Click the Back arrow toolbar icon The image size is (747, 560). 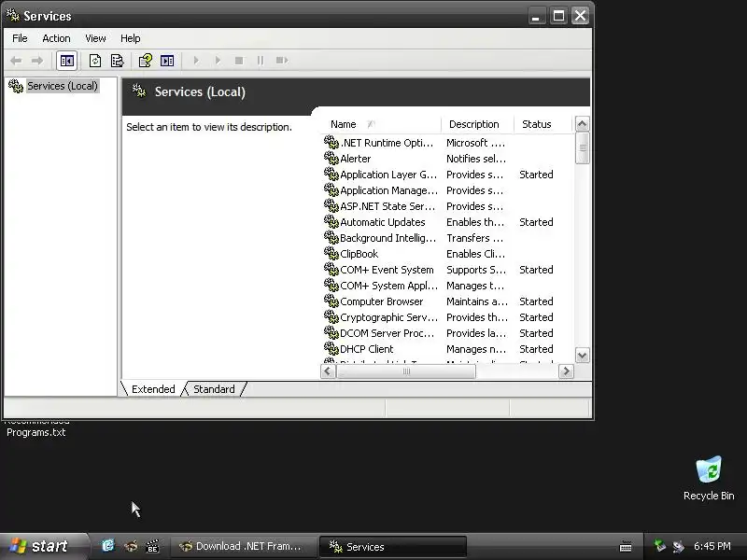click(x=16, y=61)
